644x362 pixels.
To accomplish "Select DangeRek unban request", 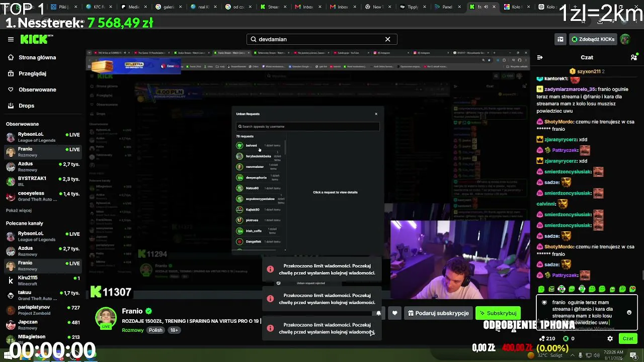I will pyautogui.click(x=260, y=242).
